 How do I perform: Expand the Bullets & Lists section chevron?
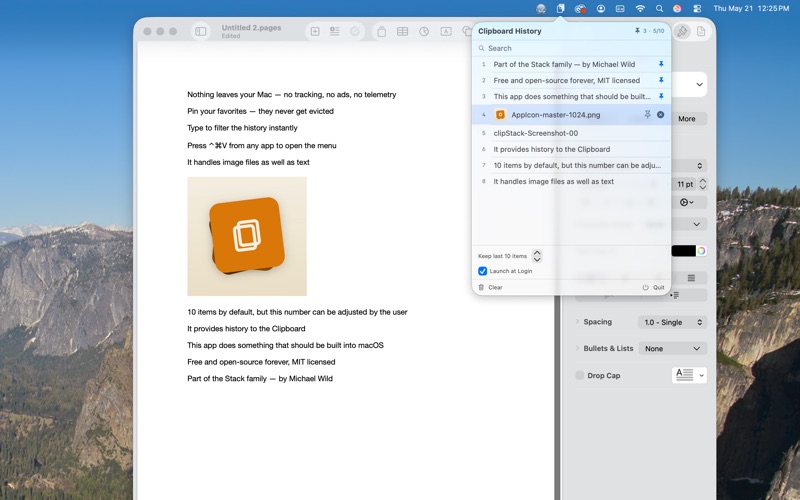(578, 348)
